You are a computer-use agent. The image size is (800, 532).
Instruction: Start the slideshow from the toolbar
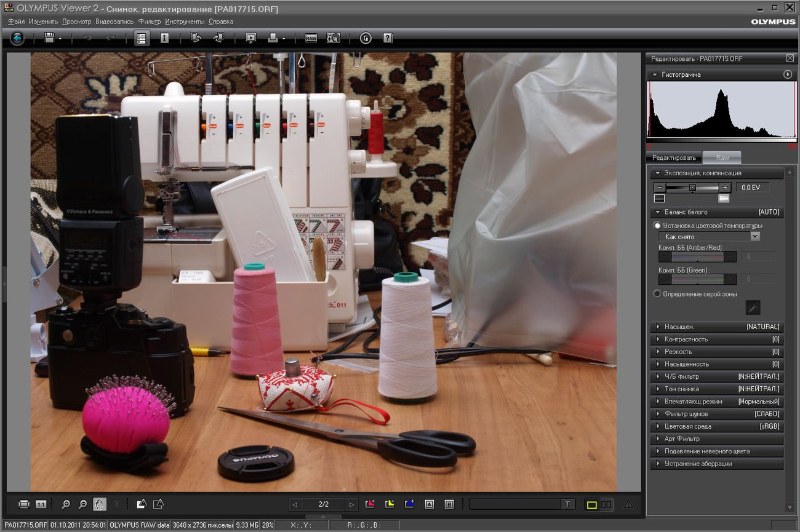(250, 38)
